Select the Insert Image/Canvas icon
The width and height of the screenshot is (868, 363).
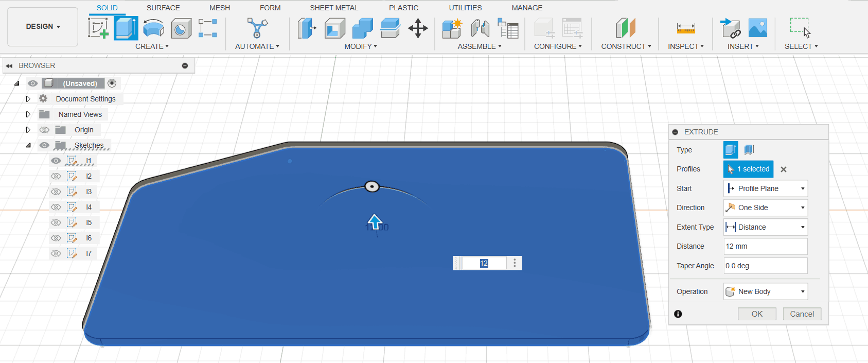click(758, 28)
